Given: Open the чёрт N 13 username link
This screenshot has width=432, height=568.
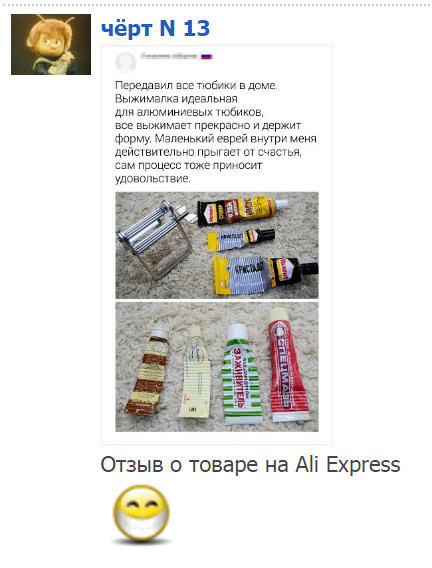Looking at the screenshot, I should 155,28.
